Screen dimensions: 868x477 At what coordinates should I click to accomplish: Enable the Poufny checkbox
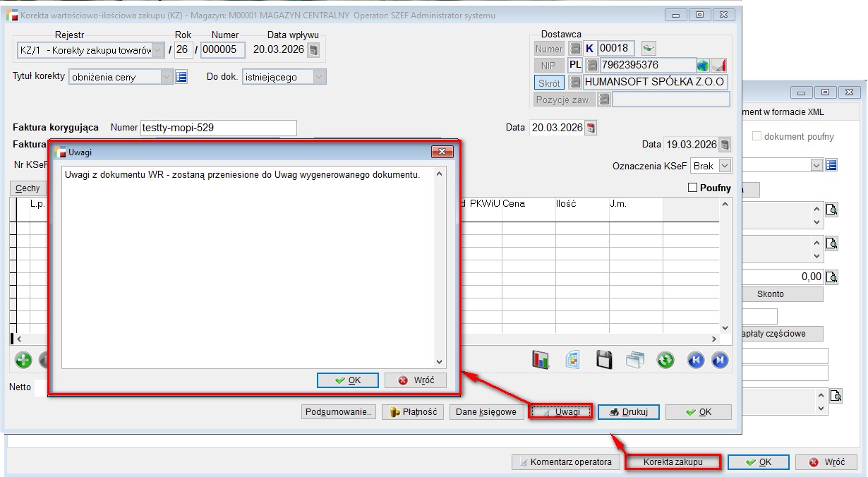(692, 188)
